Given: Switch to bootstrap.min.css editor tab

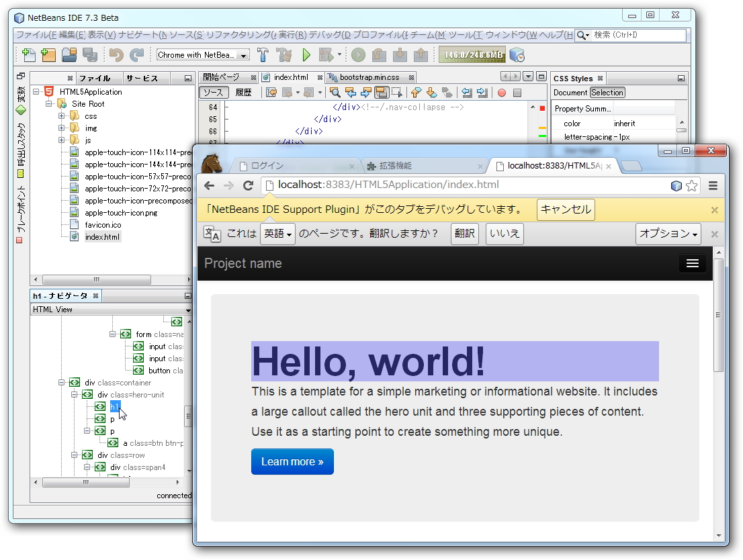Looking at the screenshot, I should 369,77.
